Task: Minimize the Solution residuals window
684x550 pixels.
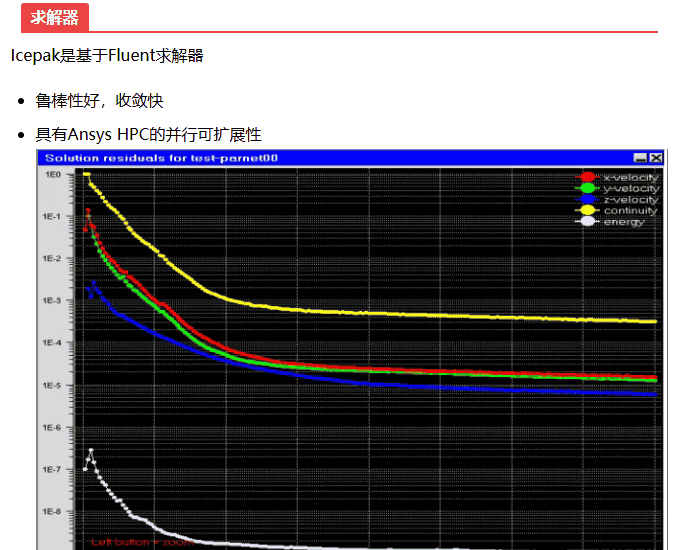Action: [640, 158]
